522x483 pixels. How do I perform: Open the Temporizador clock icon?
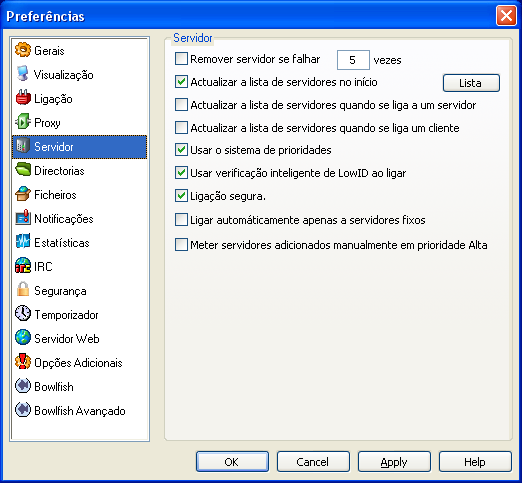pos(23,314)
